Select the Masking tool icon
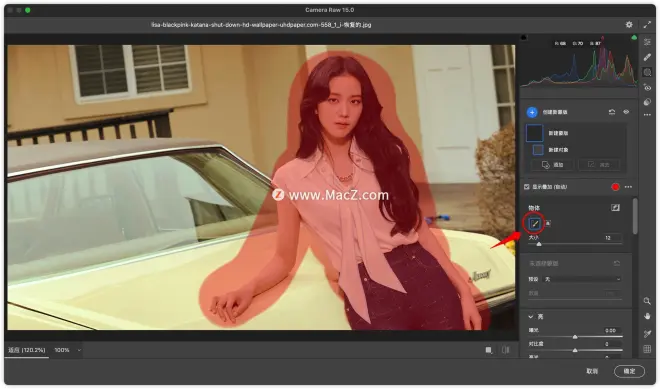This screenshot has height=389, width=660. point(647,72)
